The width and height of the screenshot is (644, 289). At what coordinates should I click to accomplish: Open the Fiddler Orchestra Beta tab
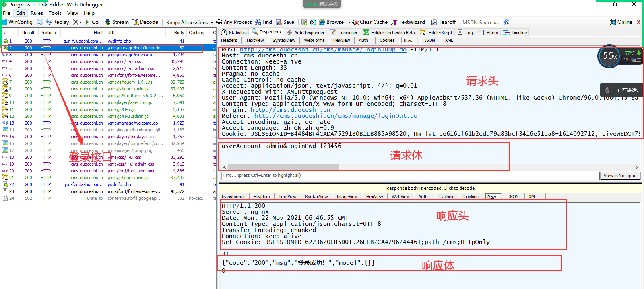pyautogui.click(x=389, y=33)
